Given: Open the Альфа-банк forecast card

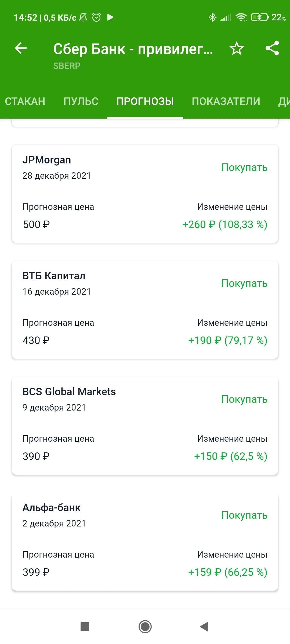Looking at the screenshot, I should (x=145, y=541).
